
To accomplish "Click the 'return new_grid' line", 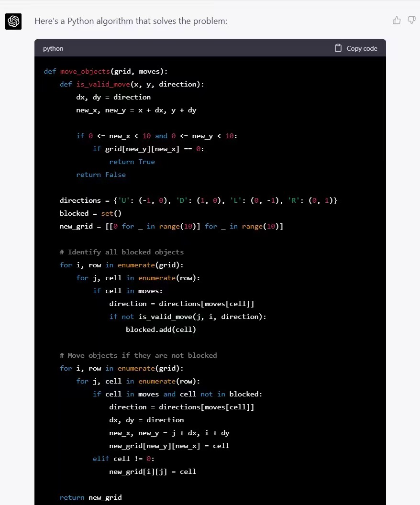I will click(90, 497).
